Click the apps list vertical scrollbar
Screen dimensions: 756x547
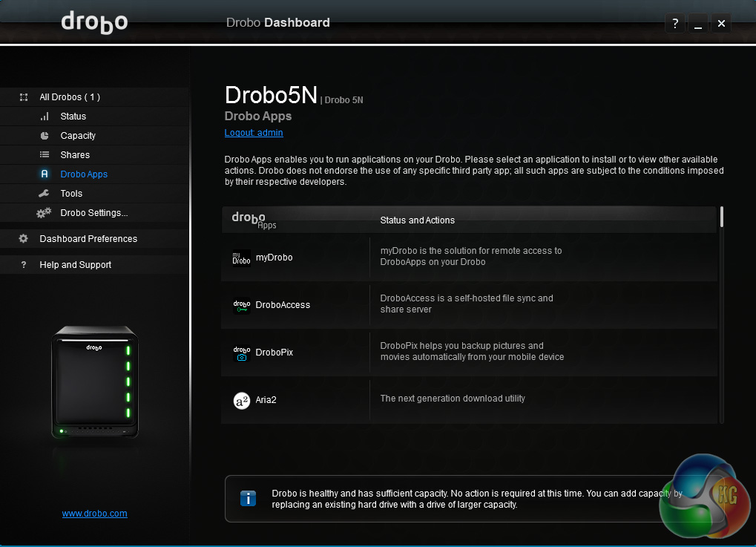(721, 217)
